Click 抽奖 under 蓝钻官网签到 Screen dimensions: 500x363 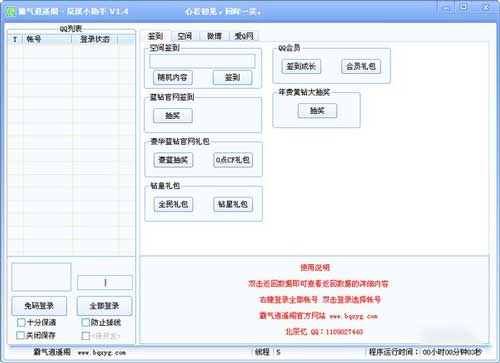[173, 116]
